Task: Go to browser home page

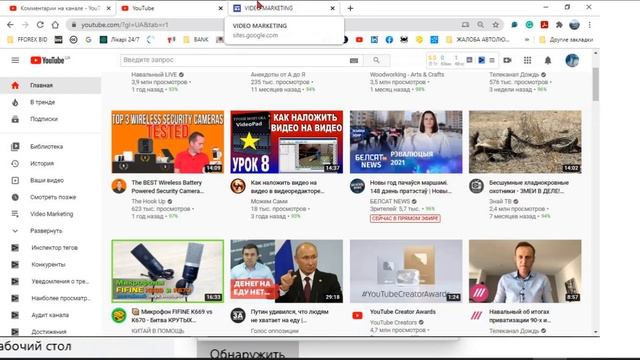Action: click(55, 25)
